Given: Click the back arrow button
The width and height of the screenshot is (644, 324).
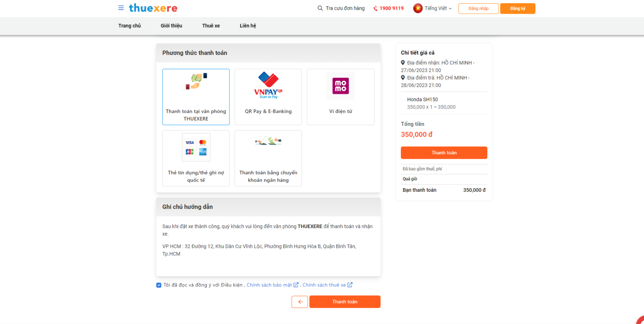Looking at the screenshot, I should (300, 302).
